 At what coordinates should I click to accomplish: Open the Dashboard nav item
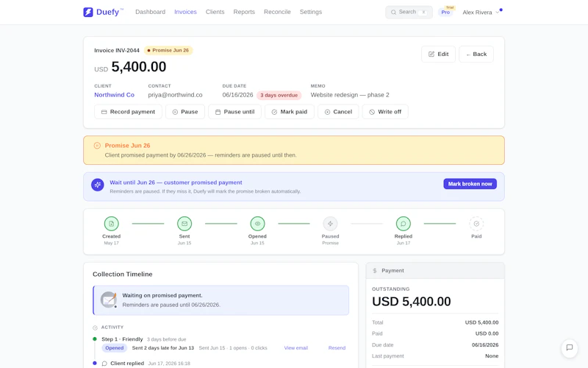(150, 12)
